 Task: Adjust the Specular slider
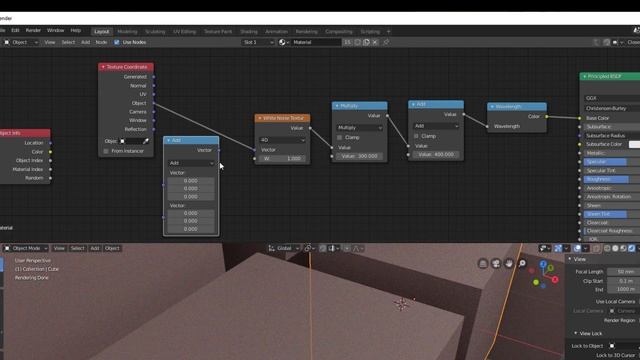click(611, 162)
